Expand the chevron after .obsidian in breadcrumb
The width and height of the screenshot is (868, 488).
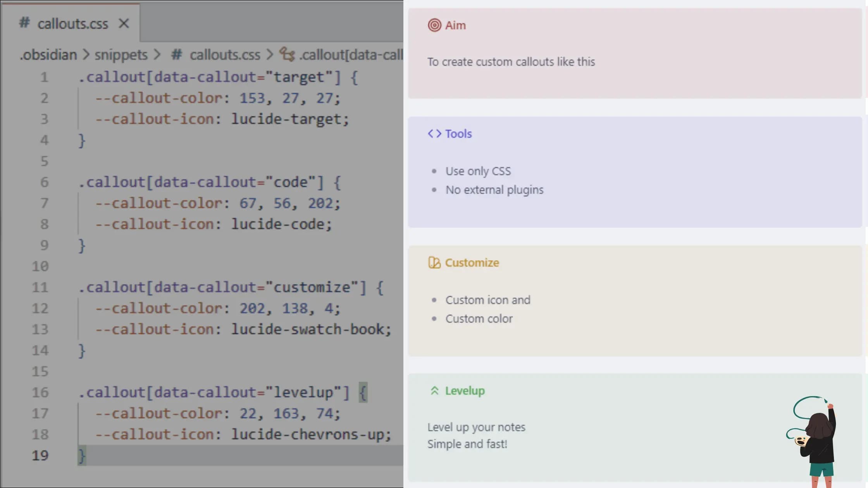click(x=86, y=55)
